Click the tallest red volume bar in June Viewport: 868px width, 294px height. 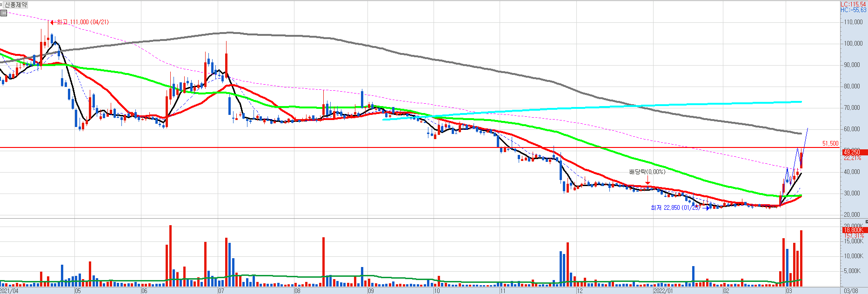pyautogui.click(x=170, y=255)
